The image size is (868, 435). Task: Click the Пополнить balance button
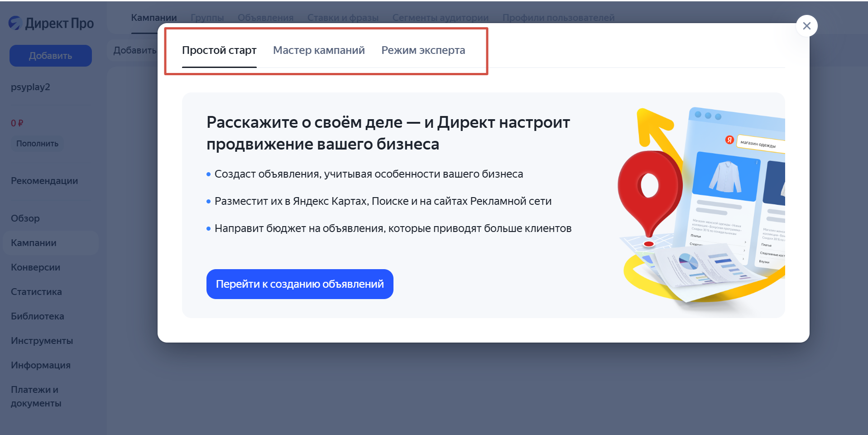point(37,144)
